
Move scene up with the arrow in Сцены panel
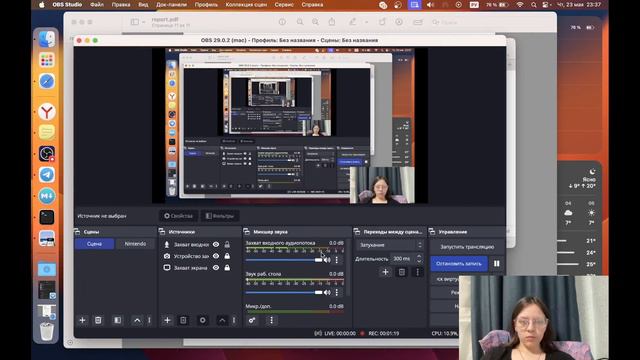[x=137, y=320]
